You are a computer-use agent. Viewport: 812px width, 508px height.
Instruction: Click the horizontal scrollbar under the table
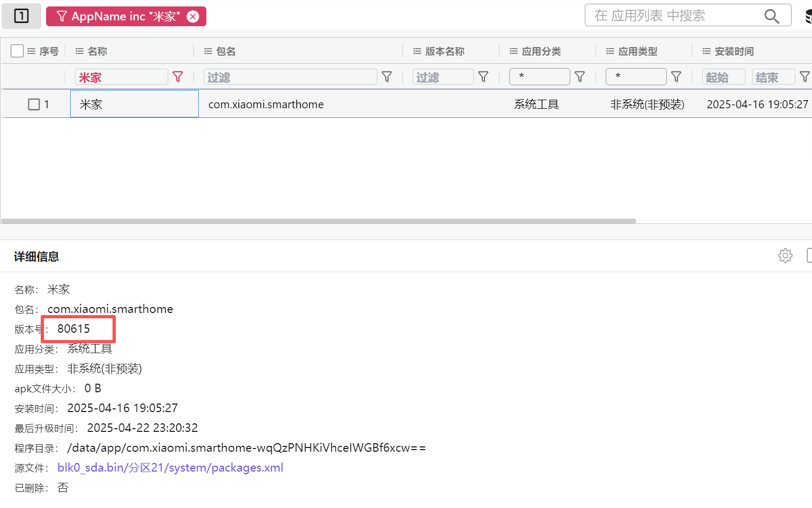pos(318,221)
